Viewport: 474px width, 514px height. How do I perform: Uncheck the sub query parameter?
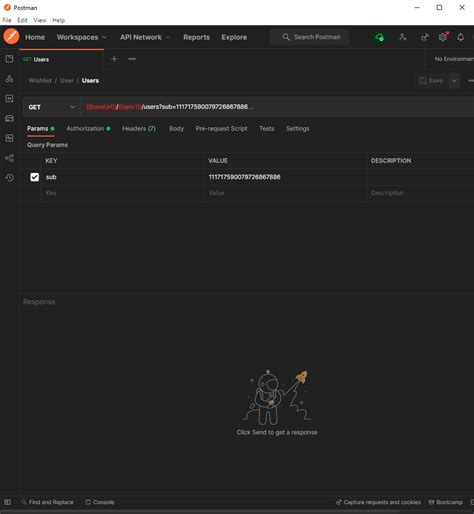(x=35, y=177)
